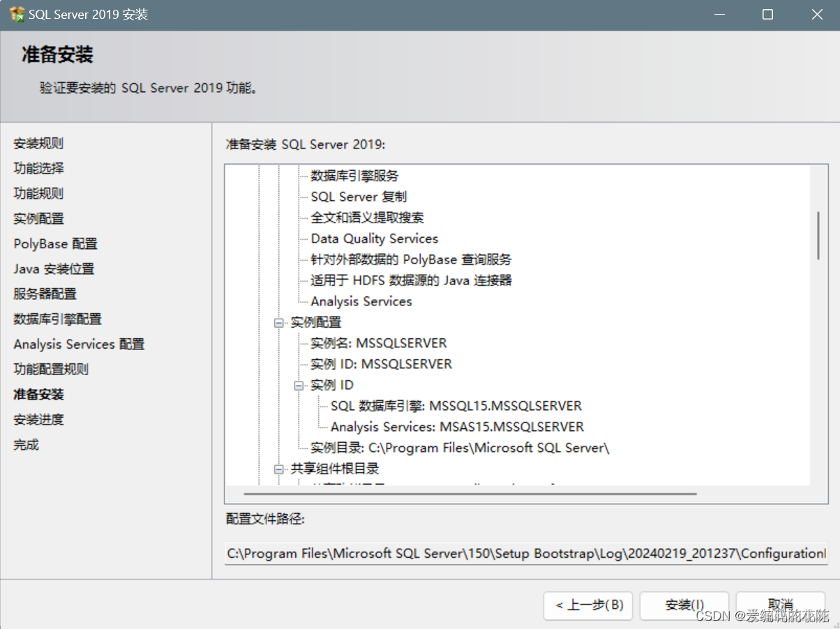This screenshot has height=629, width=840.
Task: Close the SQL Server 2019 安装 window
Action: (x=816, y=15)
